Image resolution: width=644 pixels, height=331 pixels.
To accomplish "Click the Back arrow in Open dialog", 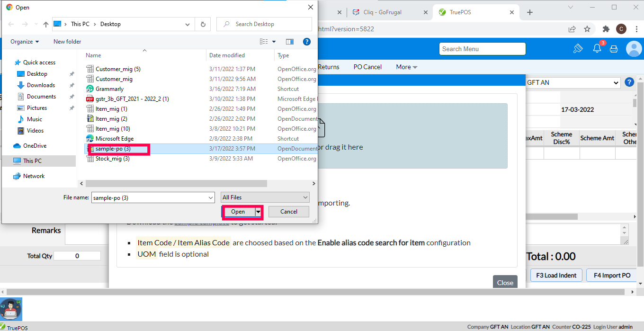I will pos(11,24).
